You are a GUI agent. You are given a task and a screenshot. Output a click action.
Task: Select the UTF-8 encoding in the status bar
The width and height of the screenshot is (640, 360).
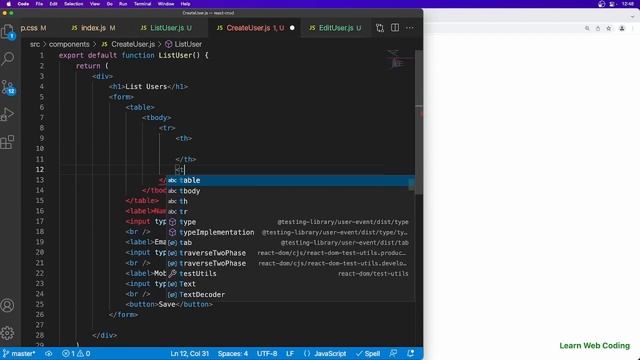click(x=267, y=353)
